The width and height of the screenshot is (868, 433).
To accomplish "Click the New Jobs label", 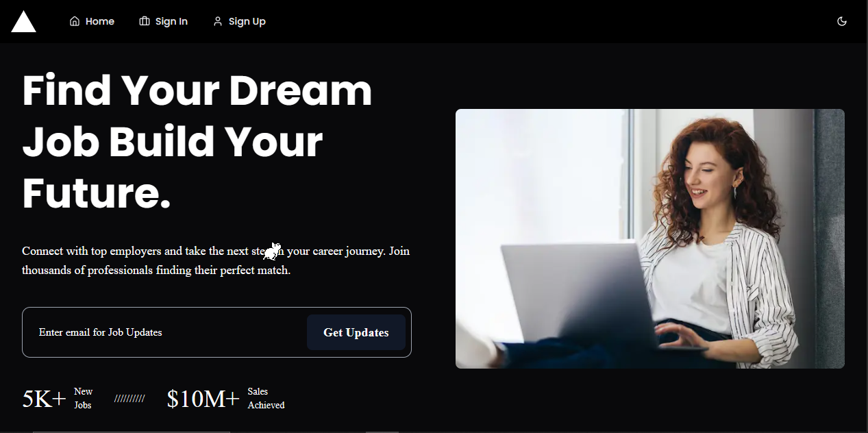I will pos(83,398).
